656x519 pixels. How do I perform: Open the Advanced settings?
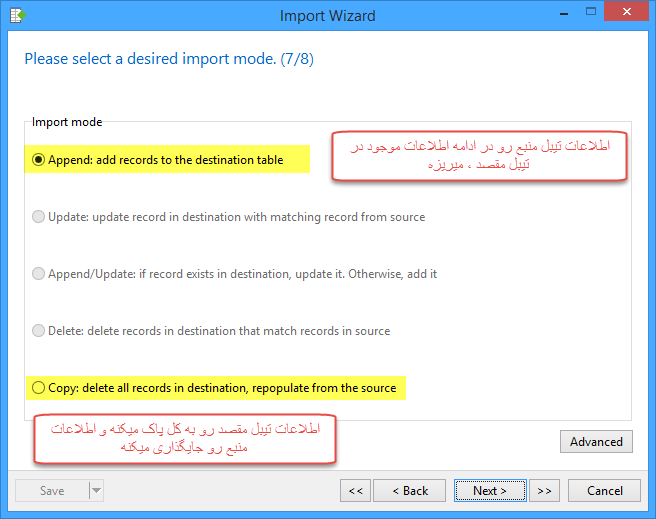[x=596, y=442]
